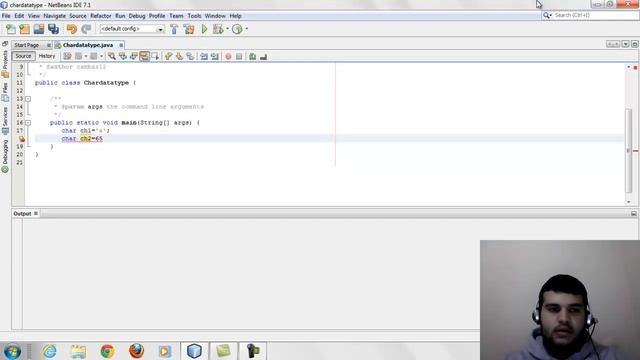
Task: Open the Debug menu
Action: click(x=137, y=16)
